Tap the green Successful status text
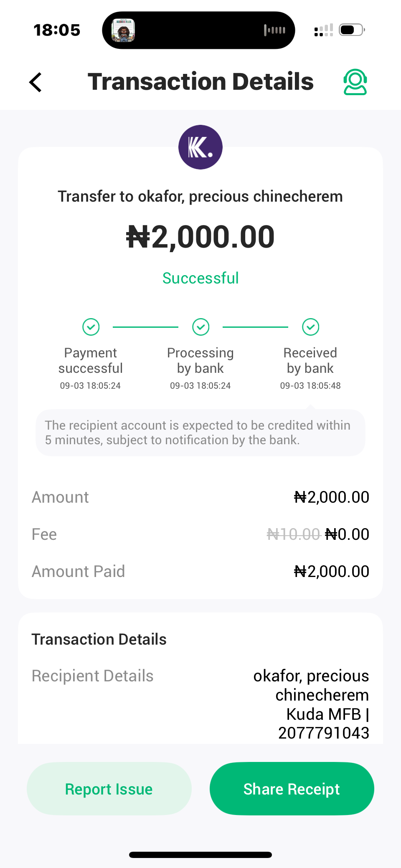This screenshot has width=401, height=868. [x=200, y=278]
